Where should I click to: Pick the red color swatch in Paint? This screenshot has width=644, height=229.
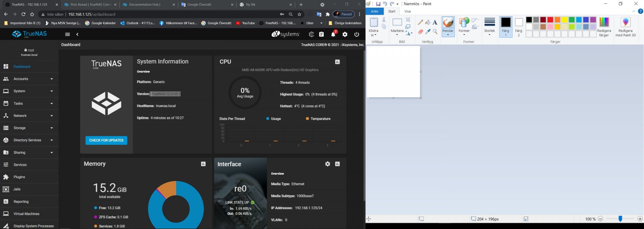pos(550,20)
